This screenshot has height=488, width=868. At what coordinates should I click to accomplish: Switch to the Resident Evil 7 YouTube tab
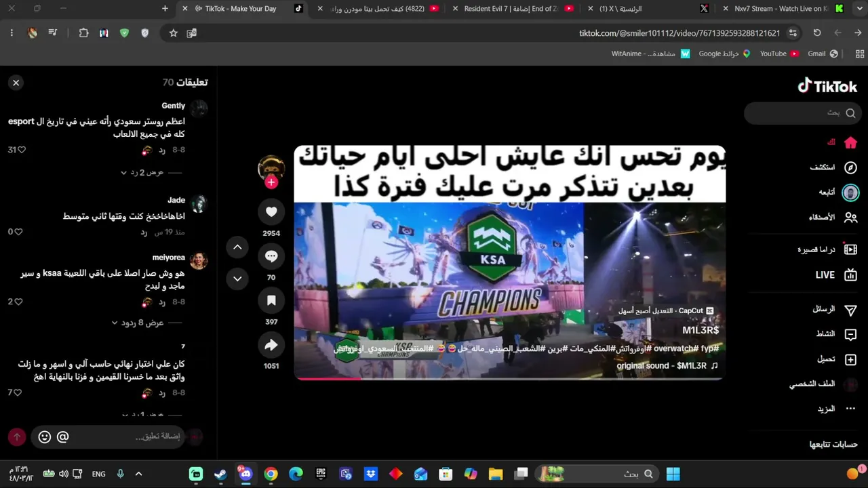coord(513,9)
